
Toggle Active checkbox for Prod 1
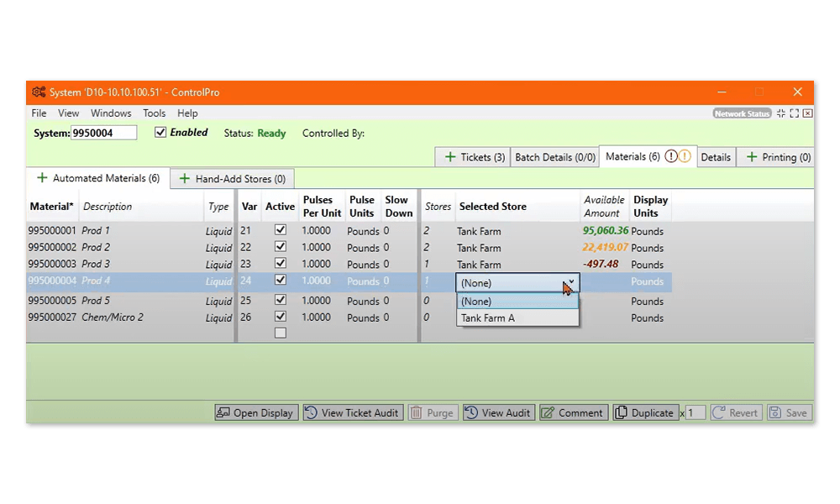(281, 230)
